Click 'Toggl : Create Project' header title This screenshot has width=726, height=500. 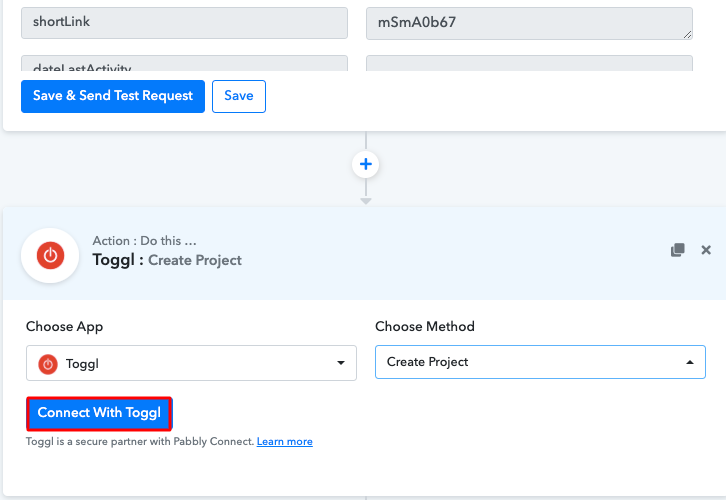pos(167,260)
